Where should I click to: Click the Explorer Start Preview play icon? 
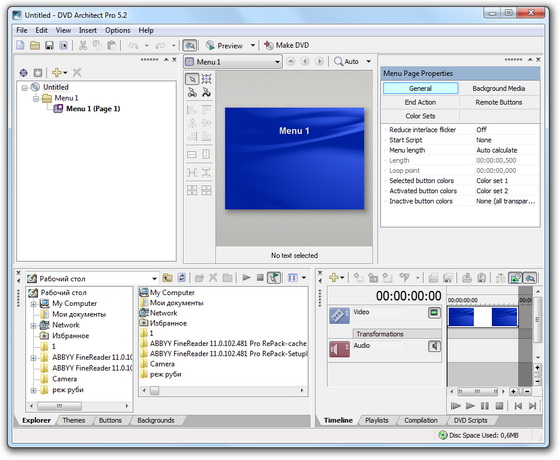(x=246, y=278)
